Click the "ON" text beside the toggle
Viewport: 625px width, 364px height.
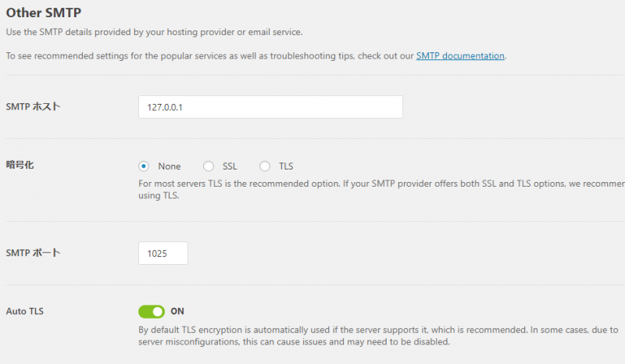click(x=177, y=312)
